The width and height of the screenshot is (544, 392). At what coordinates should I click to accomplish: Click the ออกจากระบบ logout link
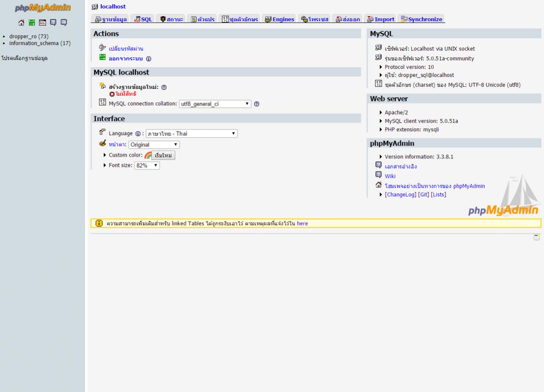click(x=126, y=59)
